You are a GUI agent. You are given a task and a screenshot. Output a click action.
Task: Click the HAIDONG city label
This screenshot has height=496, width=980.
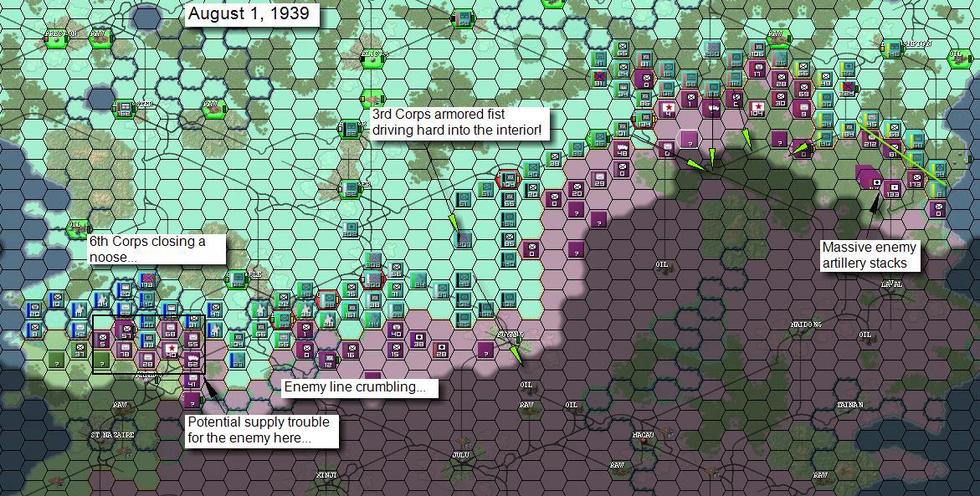coord(806,325)
